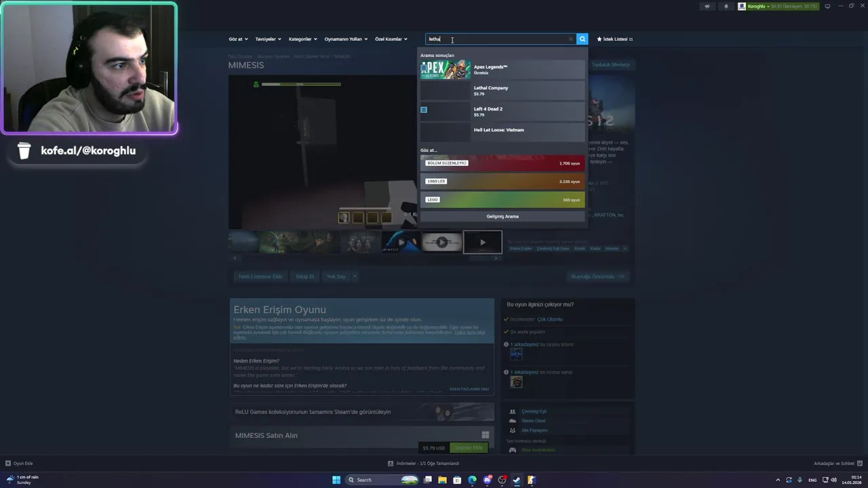Open Steam icon in taskbar
The image size is (868, 488).
point(517,480)
